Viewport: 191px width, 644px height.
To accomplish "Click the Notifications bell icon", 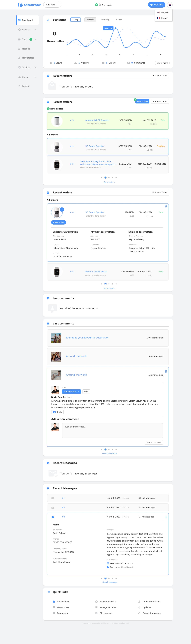I will click(x=54, y=601).
